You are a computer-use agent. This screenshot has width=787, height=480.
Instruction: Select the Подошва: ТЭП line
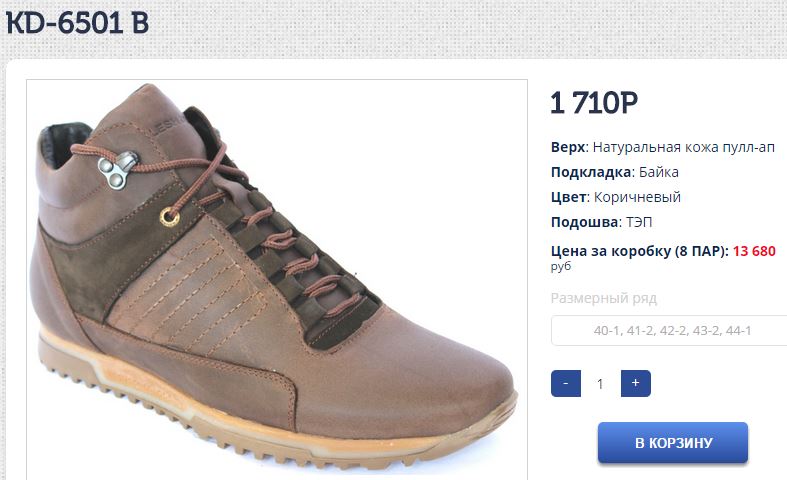(601, 222)
